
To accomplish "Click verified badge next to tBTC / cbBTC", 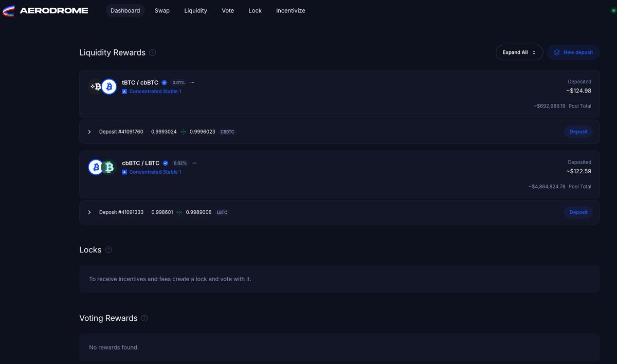I will coord(165,82).
